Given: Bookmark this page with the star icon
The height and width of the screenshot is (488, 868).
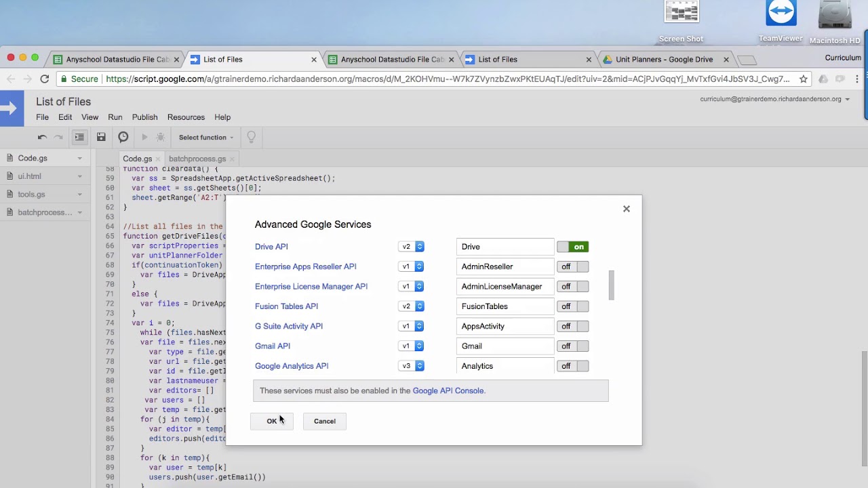Looking at the screenshot, I should (x=804, y=79).
